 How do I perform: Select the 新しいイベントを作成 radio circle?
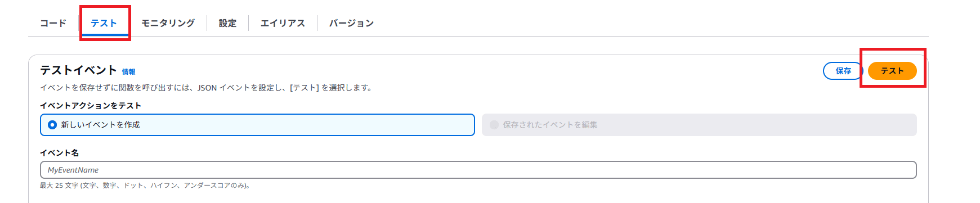coord(52,125)
